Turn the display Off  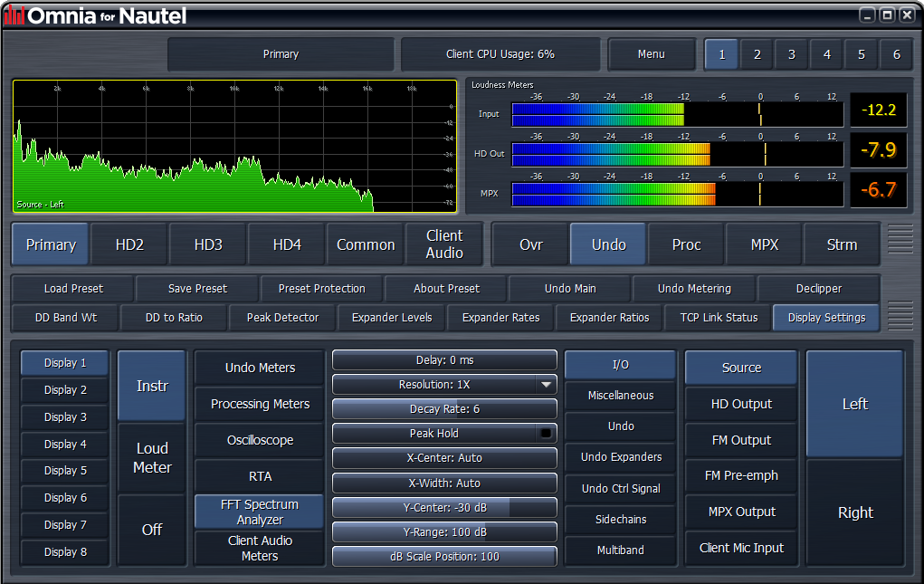point(152,530)
